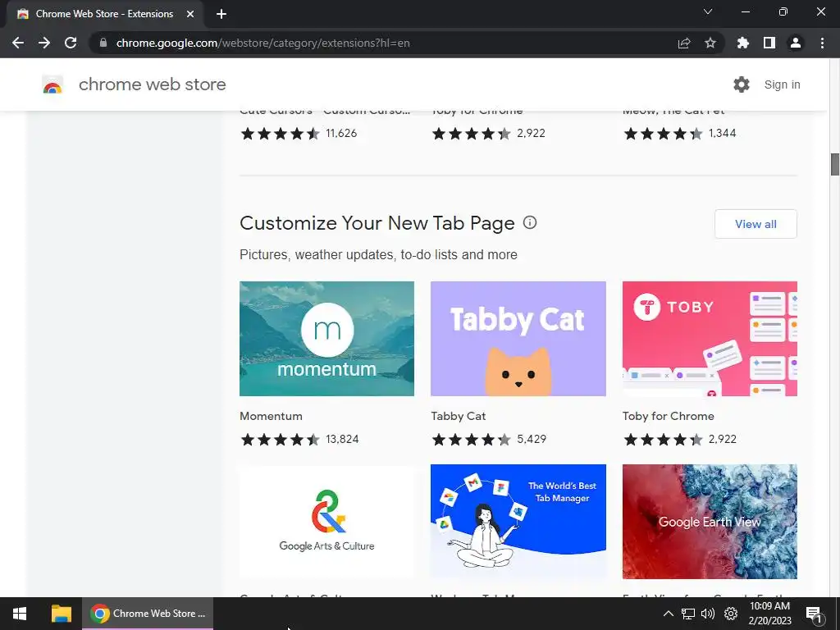Open Chrome's three-dot menu

[x=822, y=43]
